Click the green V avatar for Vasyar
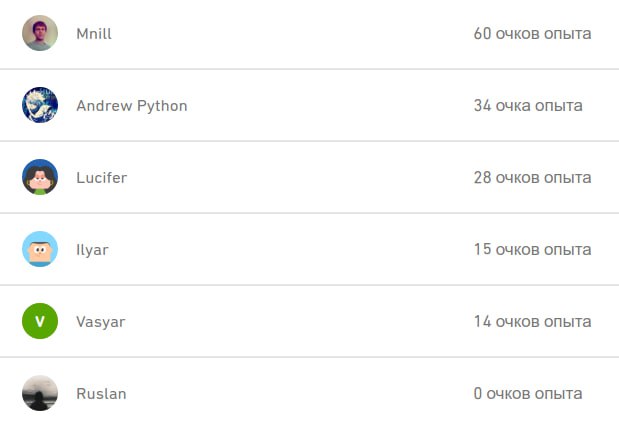619x422 pixels. [x=40, y=321]
